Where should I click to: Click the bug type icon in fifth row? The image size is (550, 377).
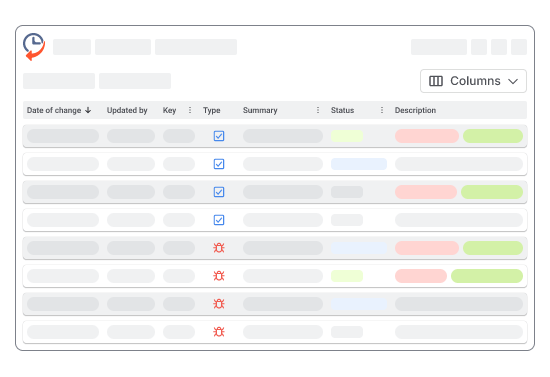click(219, 248)
